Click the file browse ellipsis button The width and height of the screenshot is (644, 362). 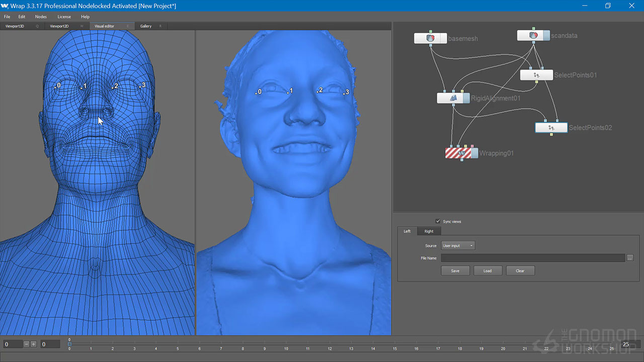point(630,258)
